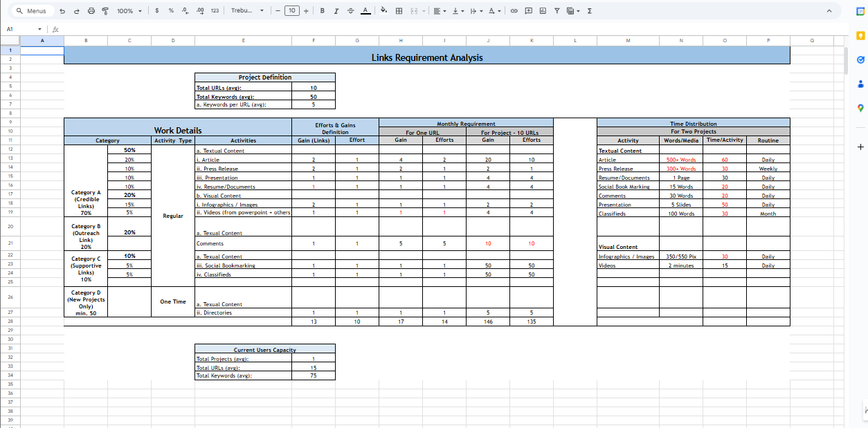Open the 123 number format menu
Viewport: 868px width, 428px height.
215,11
